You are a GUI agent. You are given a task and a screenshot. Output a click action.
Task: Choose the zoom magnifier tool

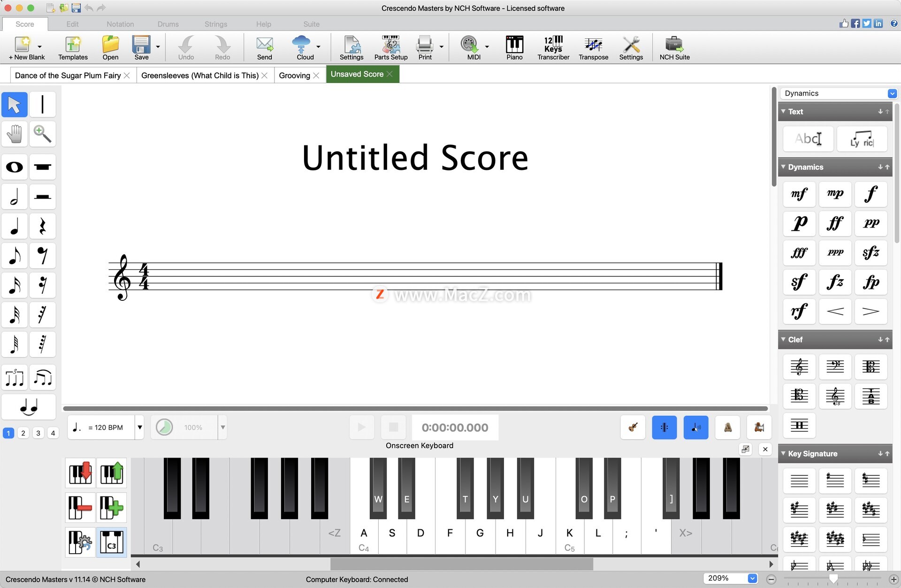pos(43,134)
